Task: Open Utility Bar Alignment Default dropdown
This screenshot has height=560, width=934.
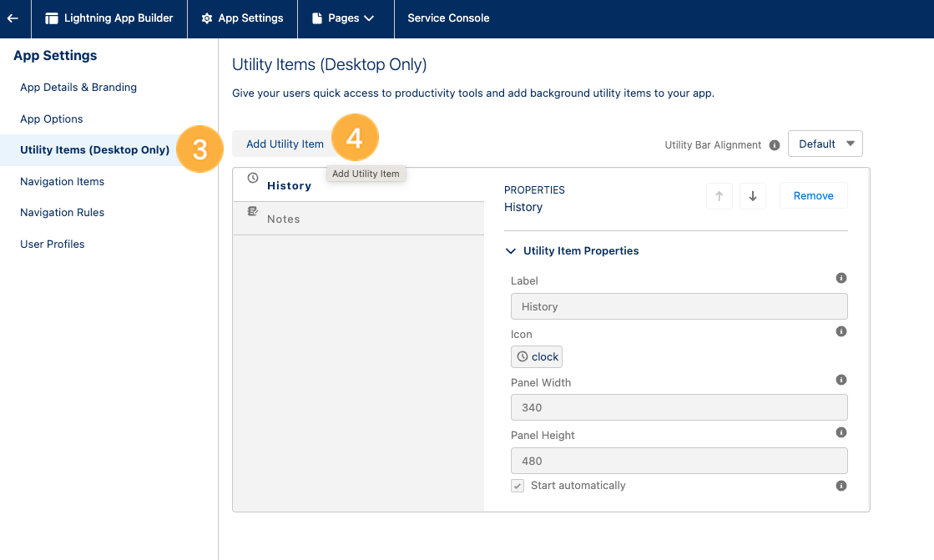Action: [x=825, y=144]
